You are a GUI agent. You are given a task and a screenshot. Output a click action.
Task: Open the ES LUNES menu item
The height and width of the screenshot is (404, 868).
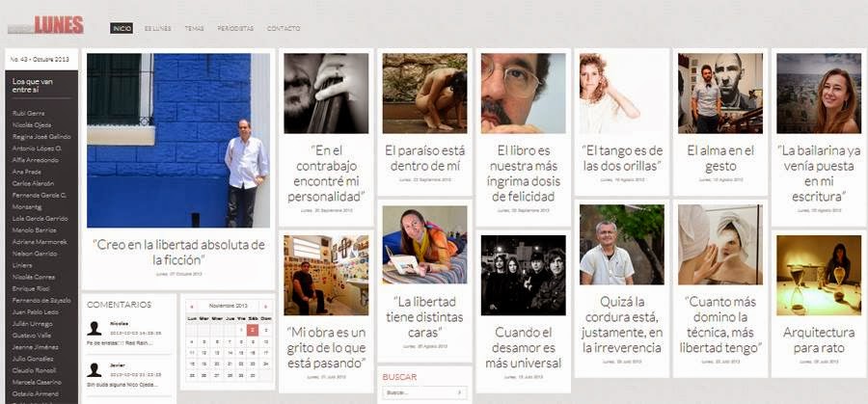(158, 28)
